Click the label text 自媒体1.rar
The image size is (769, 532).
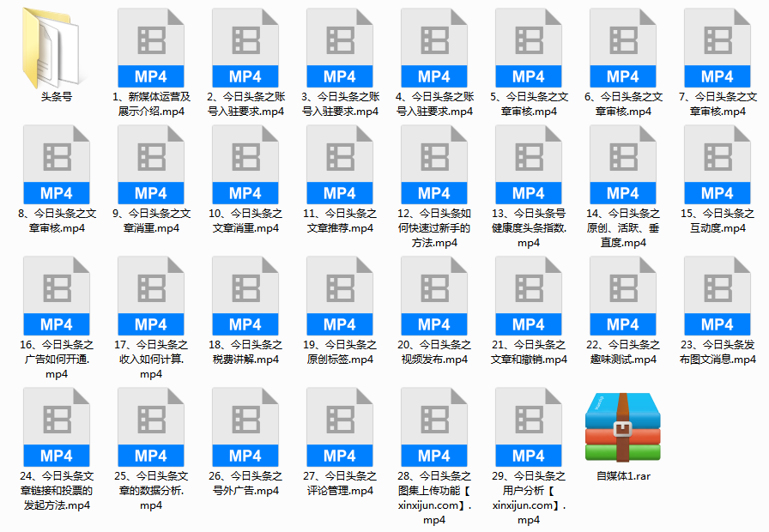tap(623, 476)
